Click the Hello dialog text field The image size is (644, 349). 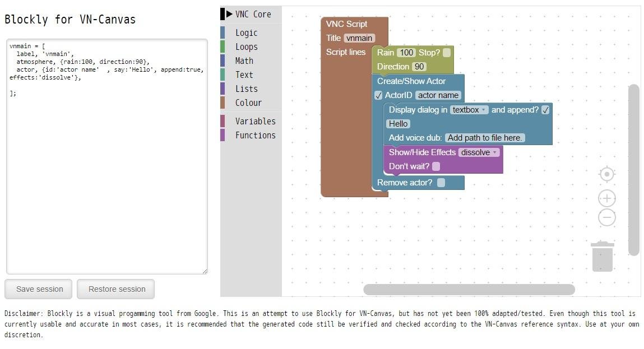398,124
